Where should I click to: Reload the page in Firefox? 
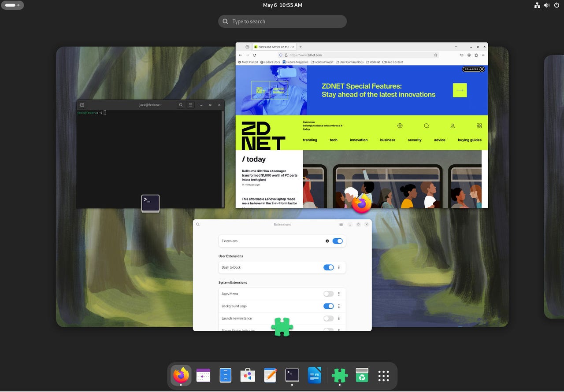pyautogui.click(x=254, y=55)
